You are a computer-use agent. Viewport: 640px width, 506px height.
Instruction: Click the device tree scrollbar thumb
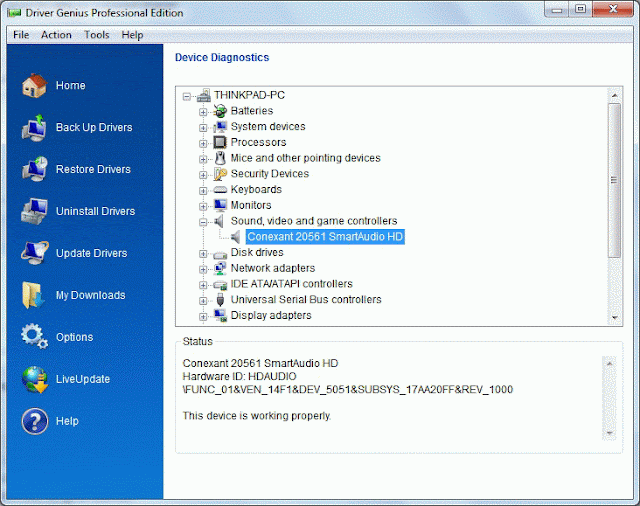tap(614, 180)
